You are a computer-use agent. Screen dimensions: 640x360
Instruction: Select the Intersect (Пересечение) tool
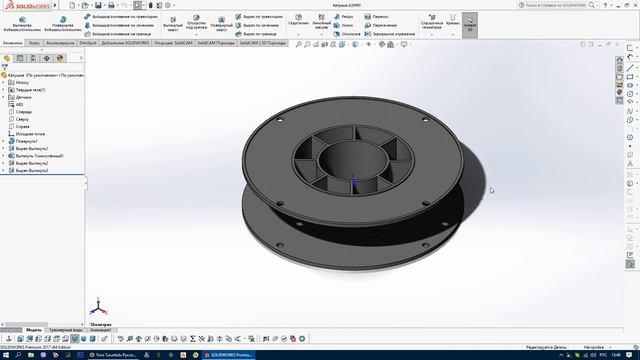tap(380, 25)
